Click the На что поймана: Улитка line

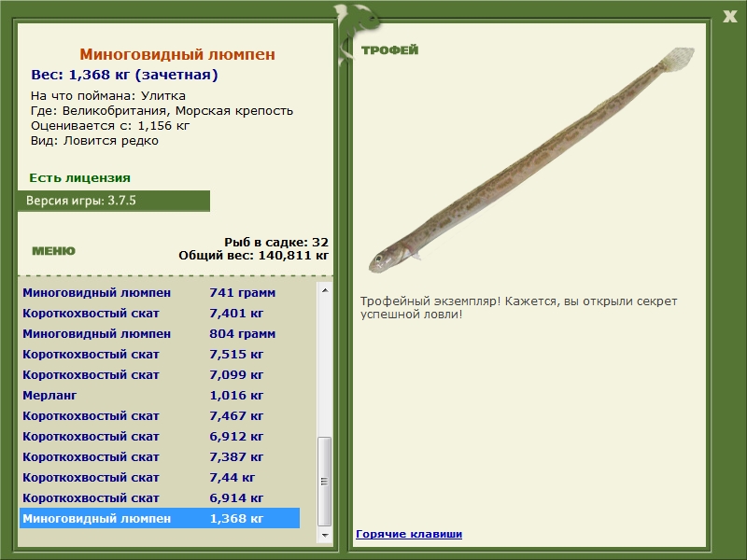pyautogui.click(x=108, y=96)
